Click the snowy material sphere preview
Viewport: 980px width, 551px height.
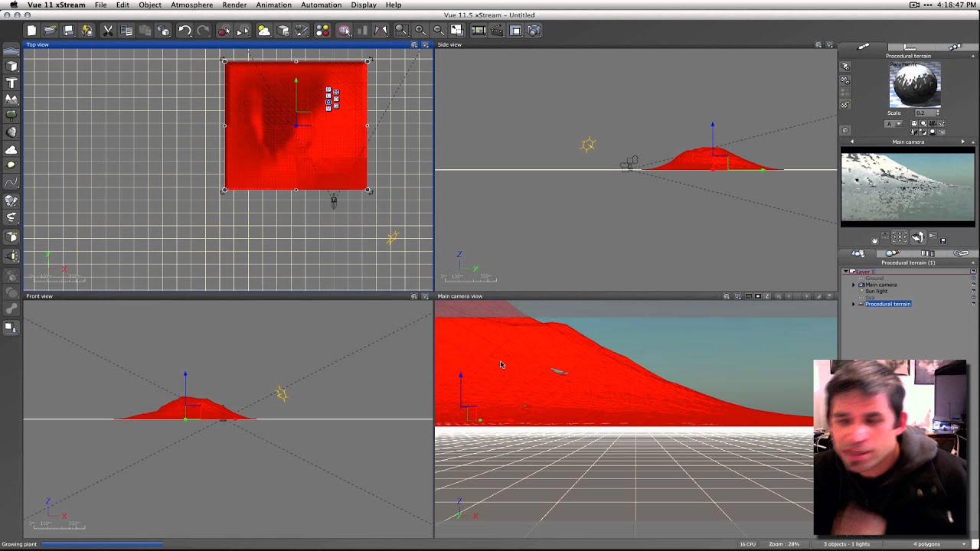(x=915, y=84)
